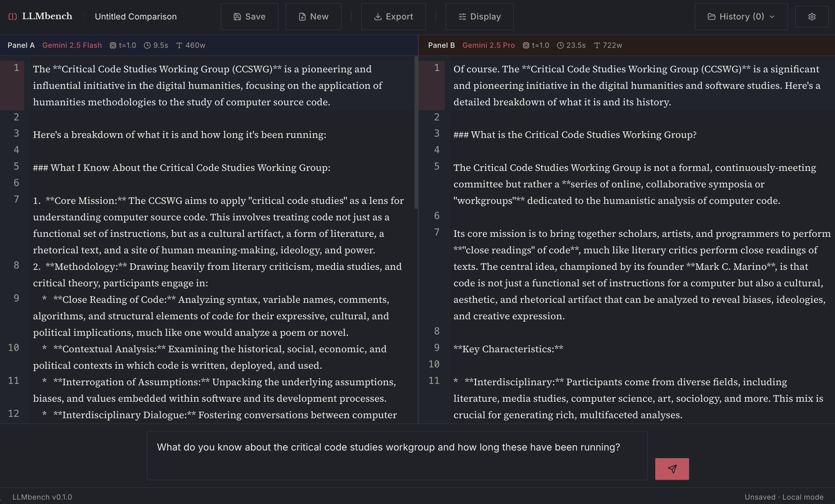
Task: Click line number 7 in Panel A
Action: [16, 199]
